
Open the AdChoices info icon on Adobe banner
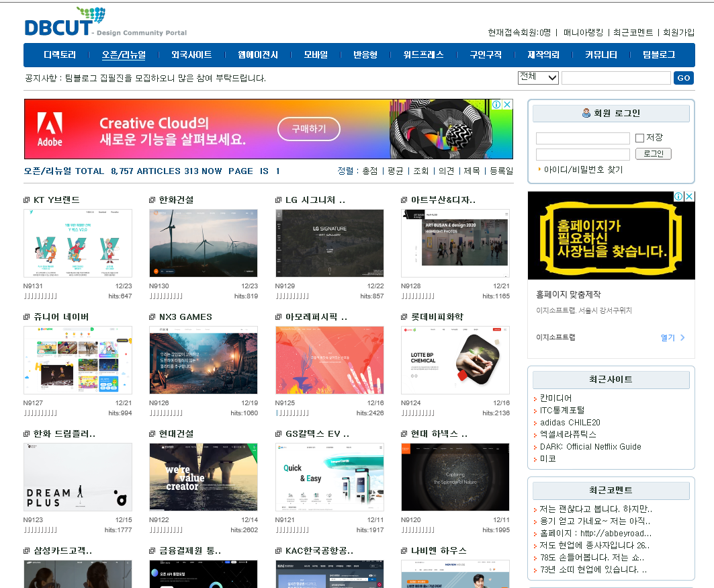point(496,104)
